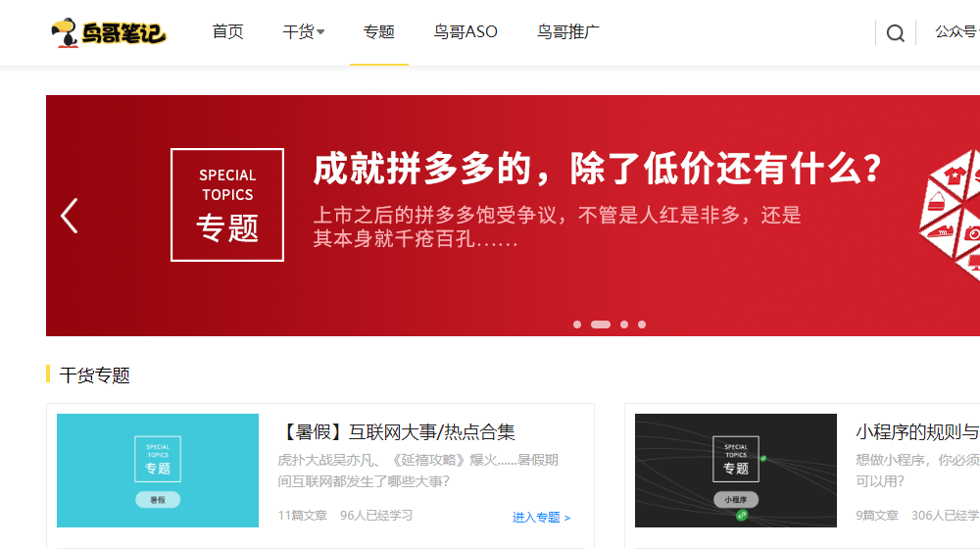Open banner headline about 拼多多 低价

(x=598, y=169)
